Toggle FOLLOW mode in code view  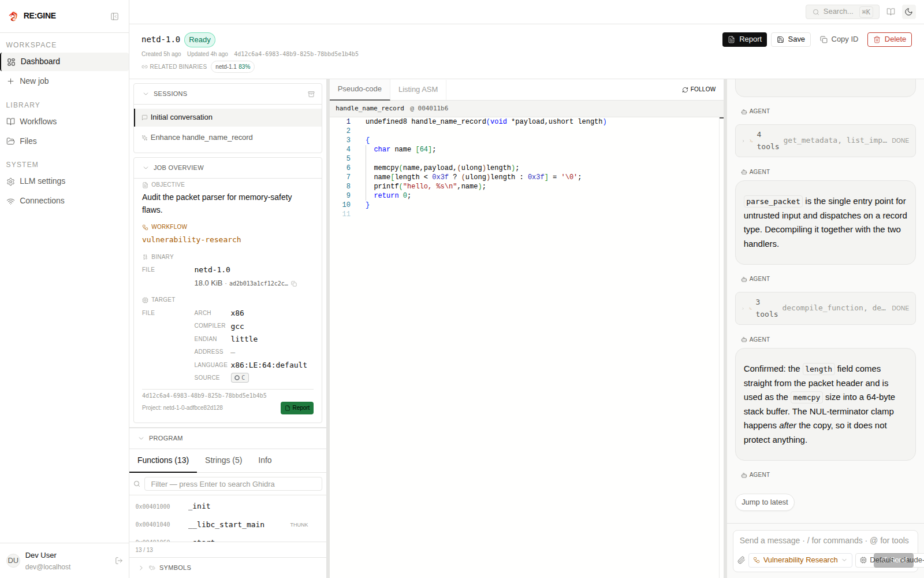699,89
